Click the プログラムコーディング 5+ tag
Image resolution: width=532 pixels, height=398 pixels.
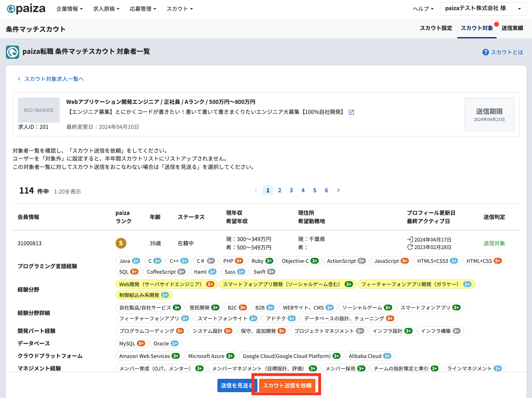coord(151,331)
